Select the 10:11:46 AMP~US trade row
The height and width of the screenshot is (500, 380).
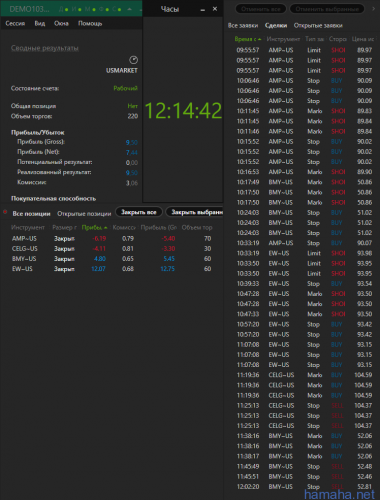303,131
